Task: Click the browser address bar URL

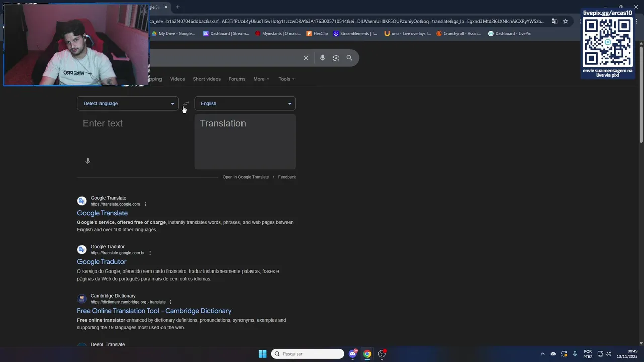Action: [x=347, y=21]
